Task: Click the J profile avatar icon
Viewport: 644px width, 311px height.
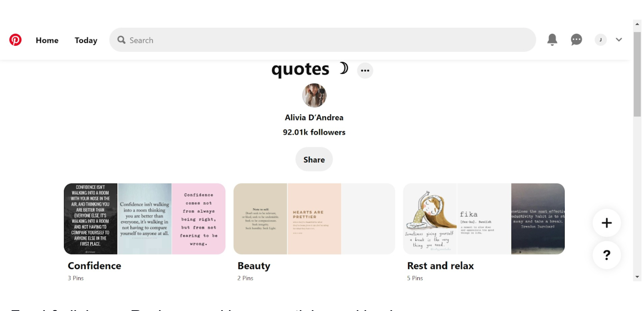Action: [x=600, y=40]
